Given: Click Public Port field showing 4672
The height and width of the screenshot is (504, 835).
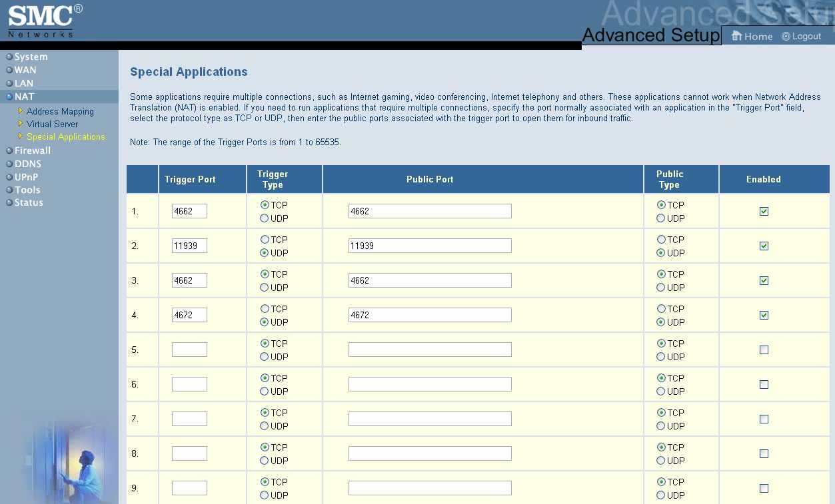Looking at the screenshot, I should [430, 315].
